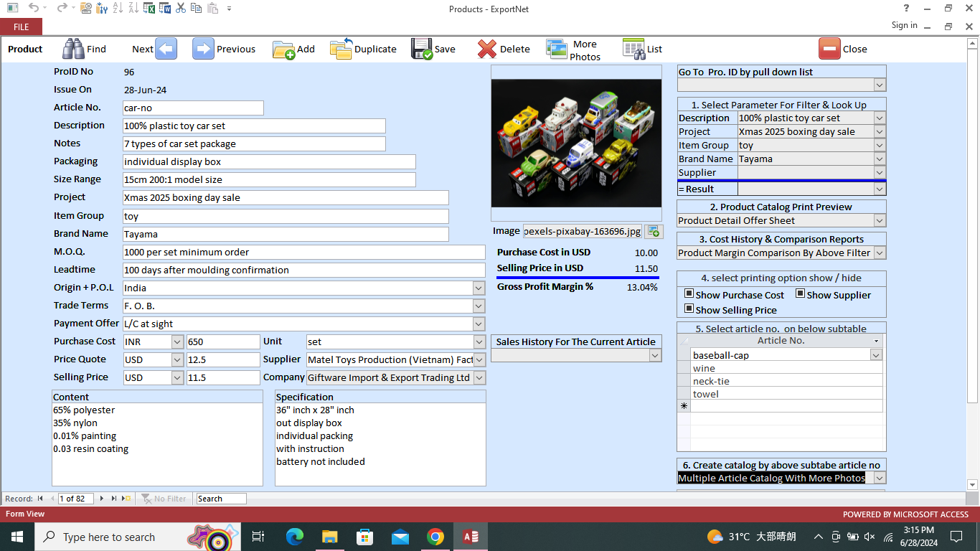This screenshot has width=980, height=551.
Task: Open File Explorer from taskbar
Action: click(330, 537)
